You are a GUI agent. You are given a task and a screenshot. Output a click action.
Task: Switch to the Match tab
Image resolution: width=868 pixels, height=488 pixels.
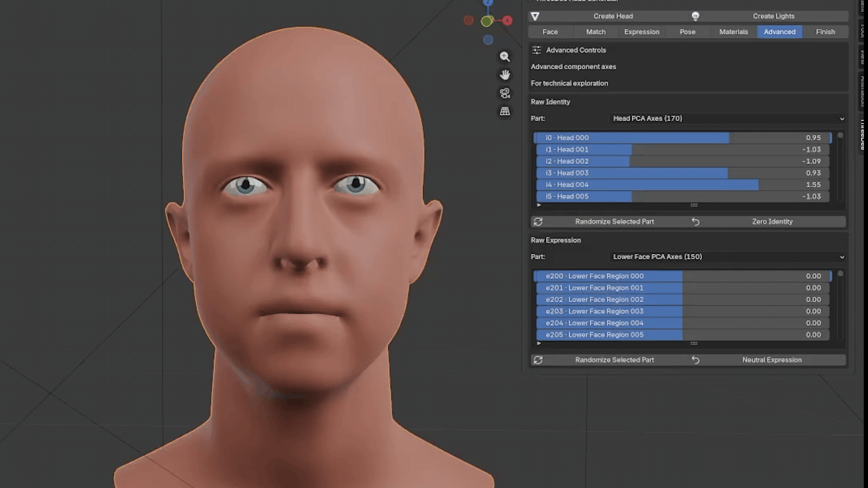(596, 32)
